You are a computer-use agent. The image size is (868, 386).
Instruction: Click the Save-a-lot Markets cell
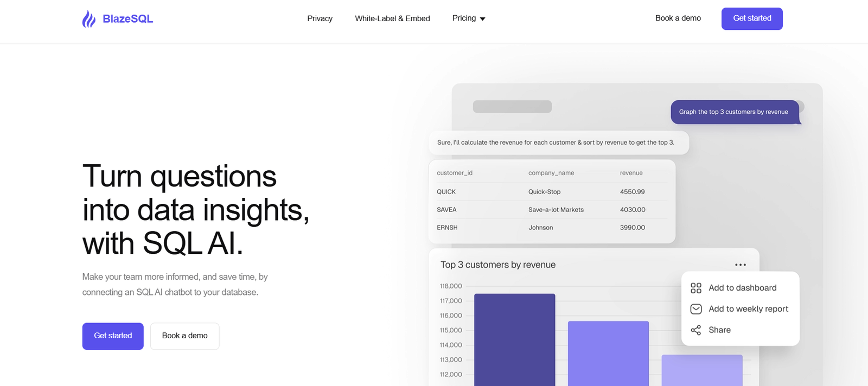click(x=556, y=210)
